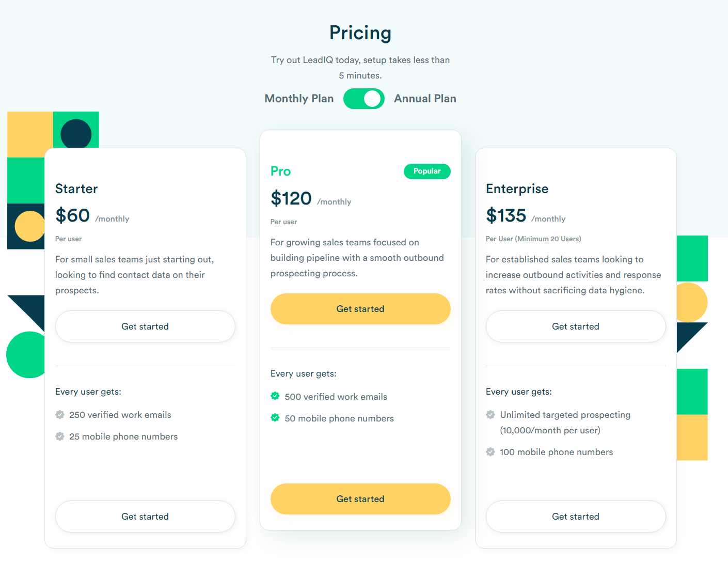Click the checkmark next to 100 mobile phone numbers
Viewport: 728px width, 563px height.
(490, 451)
